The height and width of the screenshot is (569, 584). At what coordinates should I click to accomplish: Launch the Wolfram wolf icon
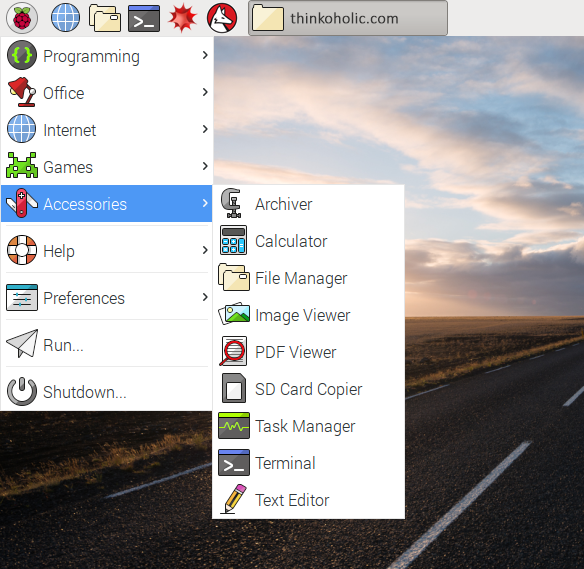[x=222, y=18]
